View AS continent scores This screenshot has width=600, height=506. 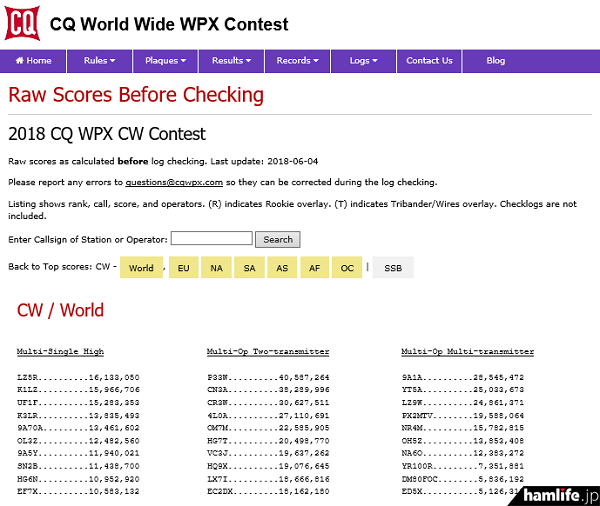[x=282, y=268]
